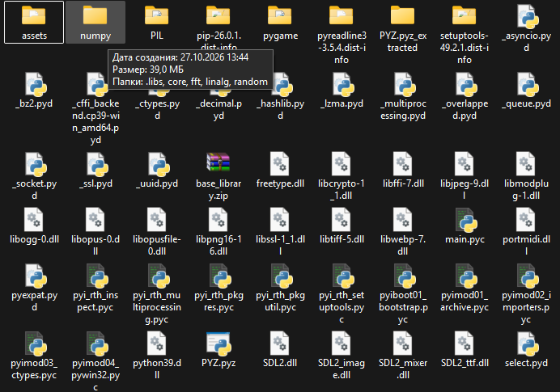Click the _ctypes.pyd file name label
Viewport: 560px width, 392px height.
pyautogui.click(x=157, y=109)
